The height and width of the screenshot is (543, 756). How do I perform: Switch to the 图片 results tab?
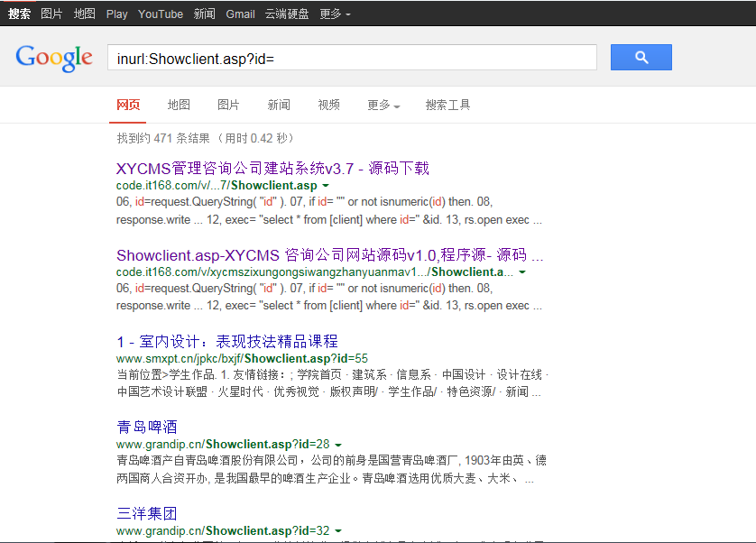(x=228, y=105)
